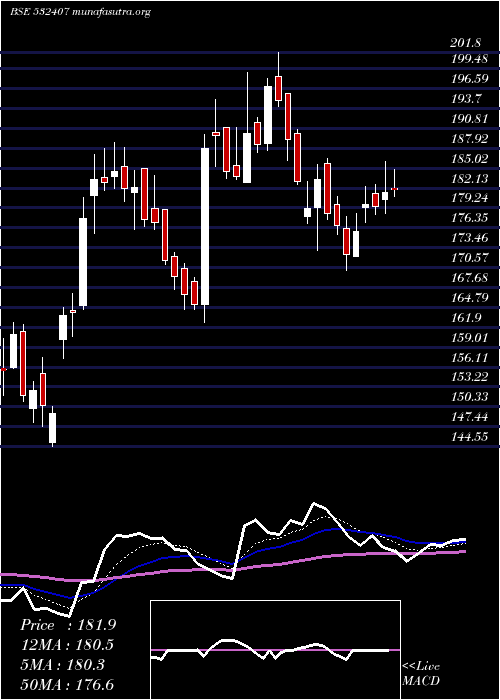Click the 190.81 price axis label

pos(468,119)
